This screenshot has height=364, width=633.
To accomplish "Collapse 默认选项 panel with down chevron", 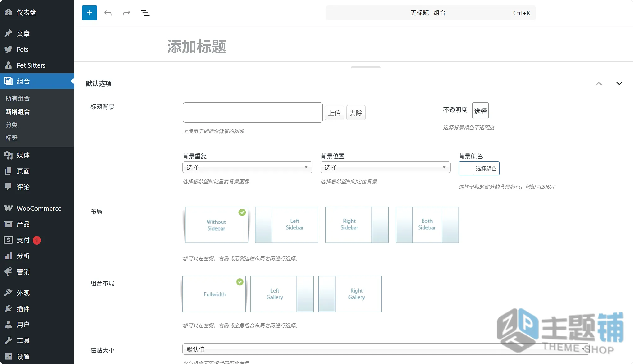I will coord(619,83).
